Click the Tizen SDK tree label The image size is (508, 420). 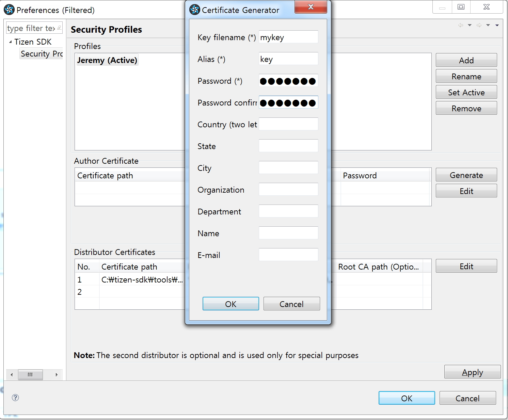(33, 42)
